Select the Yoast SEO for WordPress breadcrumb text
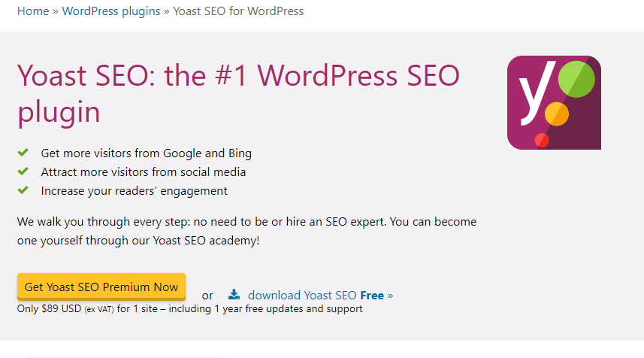 pyautogui.click(x=238, y=11)
